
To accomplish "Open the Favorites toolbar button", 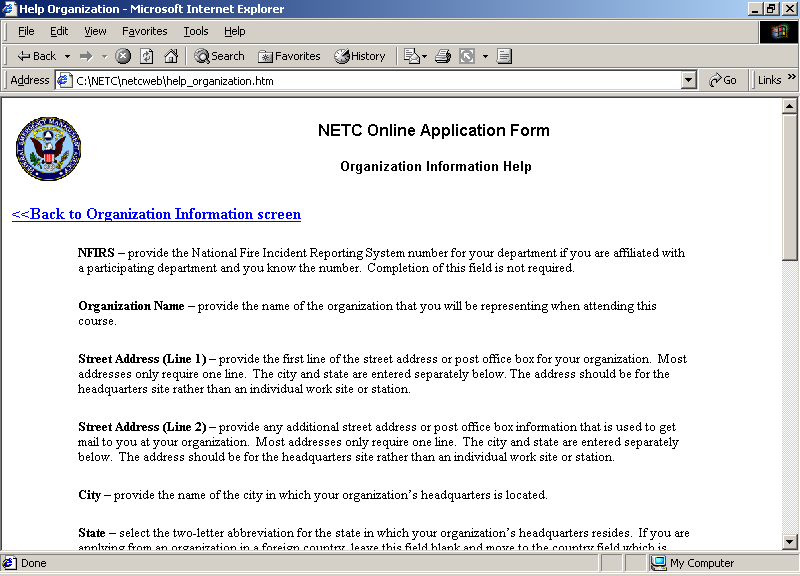I will point(289,56).
